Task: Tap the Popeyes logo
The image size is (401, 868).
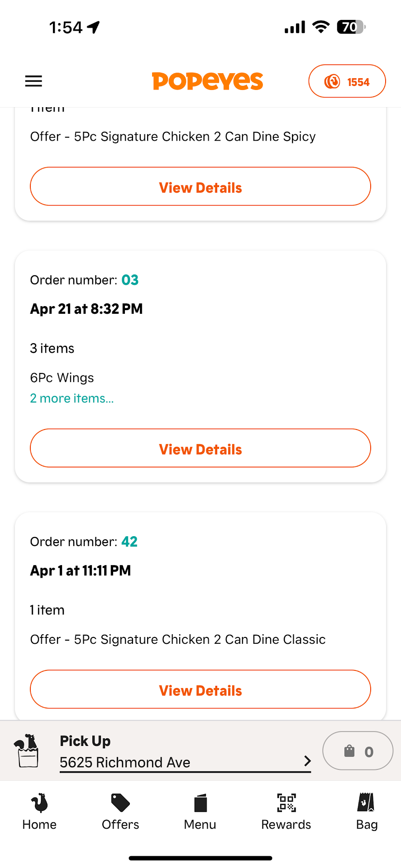Action: 207,81
